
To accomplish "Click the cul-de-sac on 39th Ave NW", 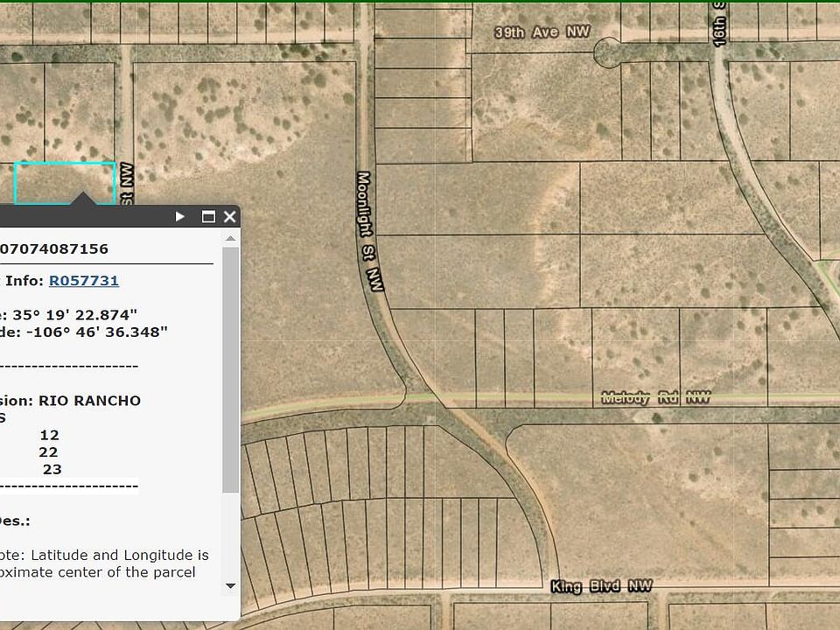I will click(605, 52).
